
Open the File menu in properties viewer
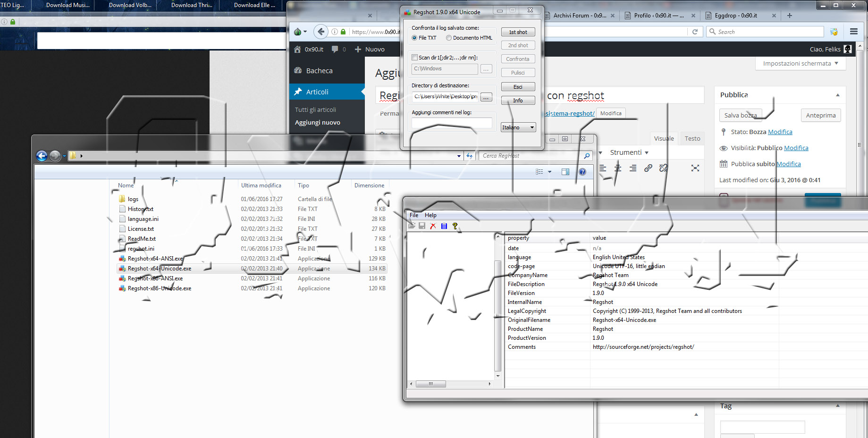coord(414,215)
